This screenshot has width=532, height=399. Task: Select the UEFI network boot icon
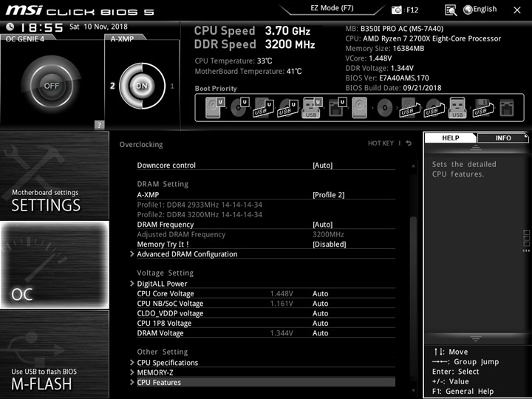coord(337,108)
